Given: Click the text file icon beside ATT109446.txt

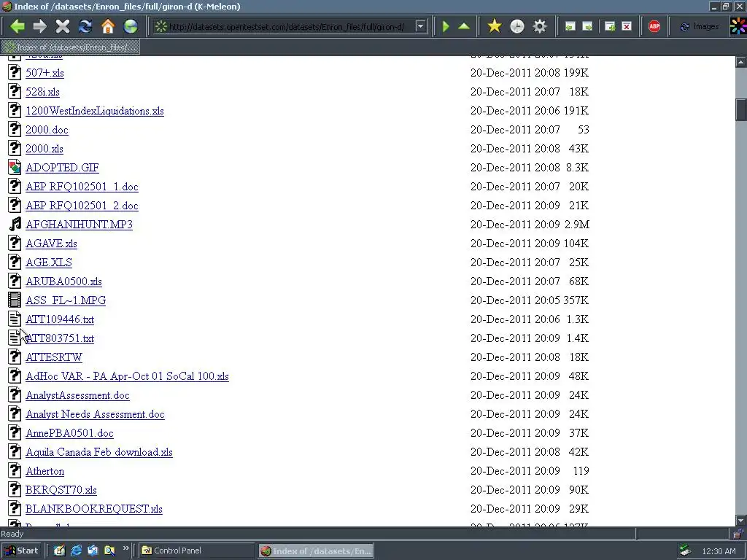Looking at the screenshot, I should (15, 319).
